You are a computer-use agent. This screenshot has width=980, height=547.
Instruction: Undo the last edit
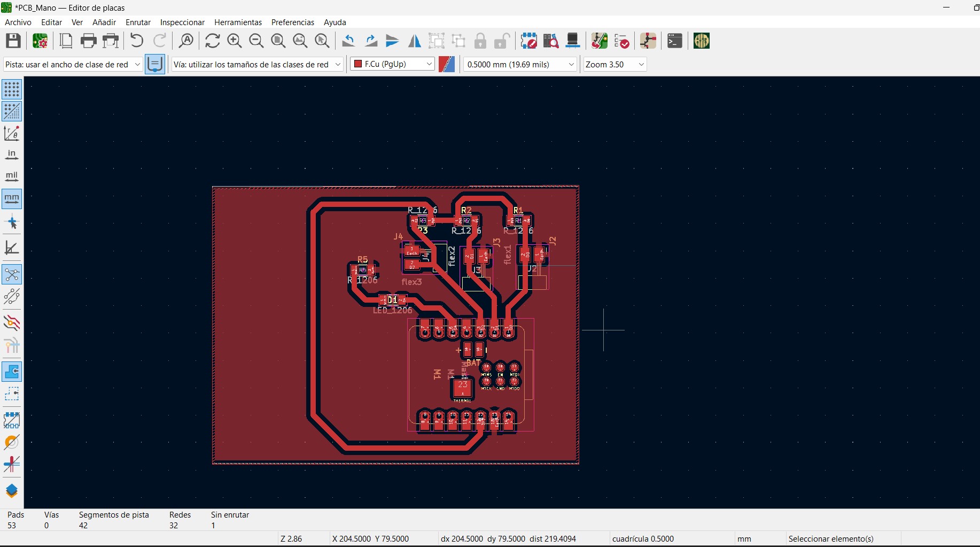pyautogui.click(x=137, y=41)
